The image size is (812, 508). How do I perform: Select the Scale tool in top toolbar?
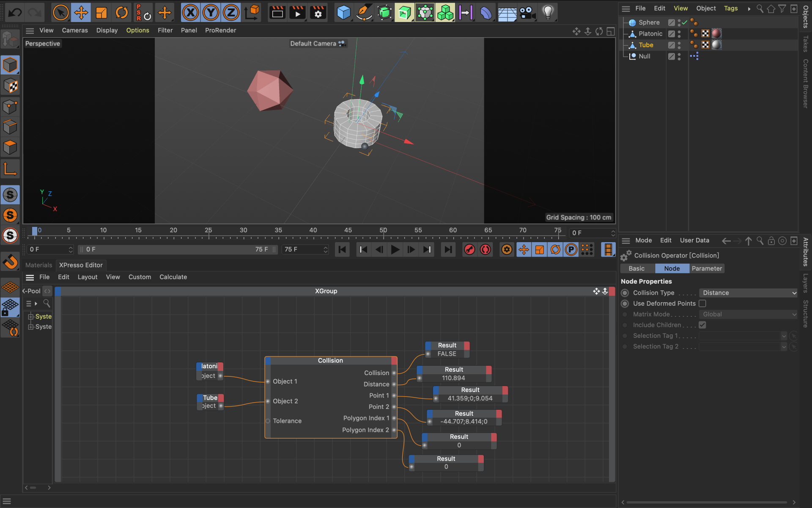coord(101,13)
